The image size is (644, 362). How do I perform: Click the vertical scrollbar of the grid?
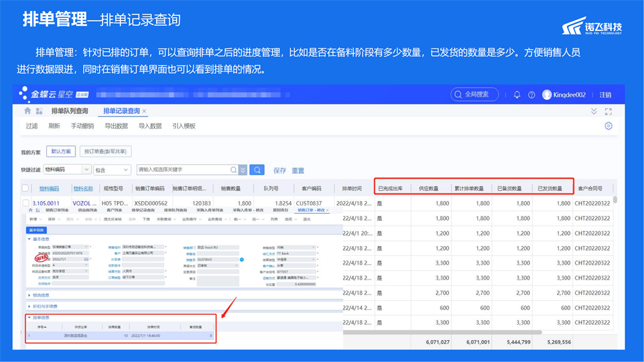[x=615, y=200]
